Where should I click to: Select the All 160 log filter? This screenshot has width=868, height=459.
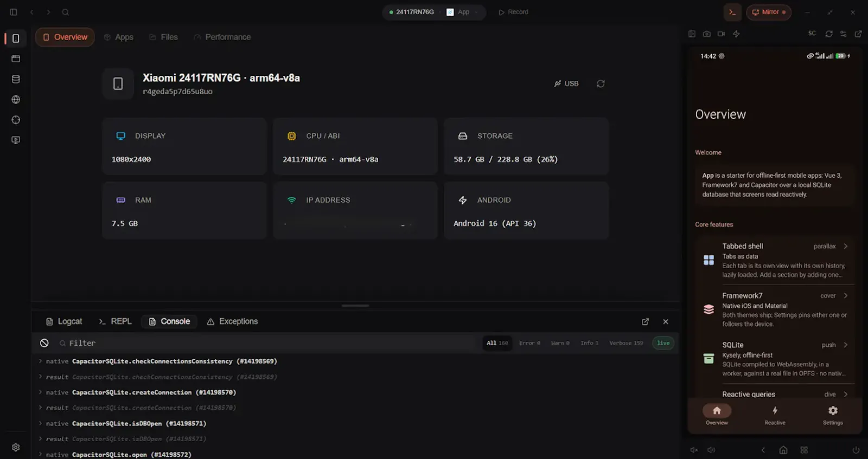[x=497, y=343]
